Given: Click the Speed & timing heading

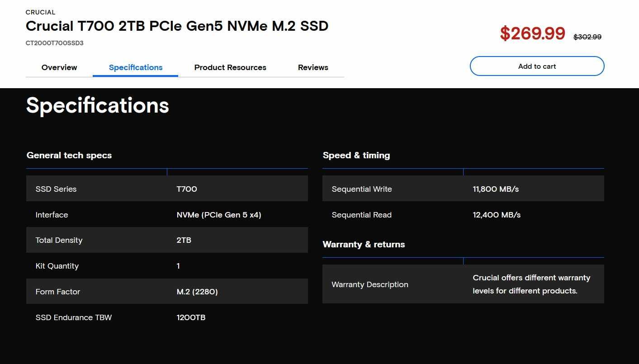Looking at the screenshot, I should coord(356,155).
